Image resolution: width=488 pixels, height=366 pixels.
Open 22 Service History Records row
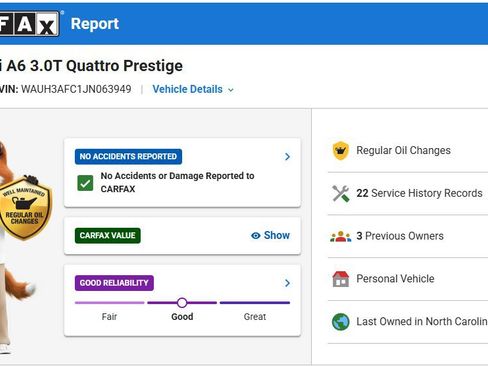[x=408, y=193]
